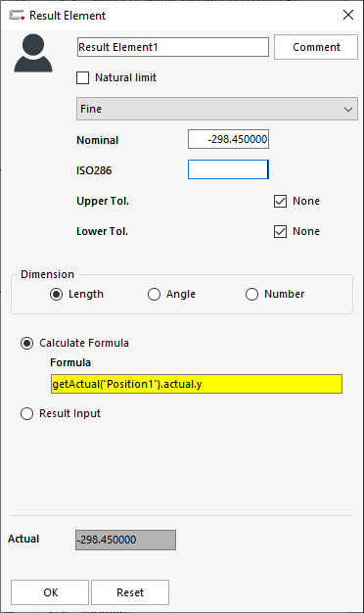Click the Result Element1 name field

pos(173,47)
